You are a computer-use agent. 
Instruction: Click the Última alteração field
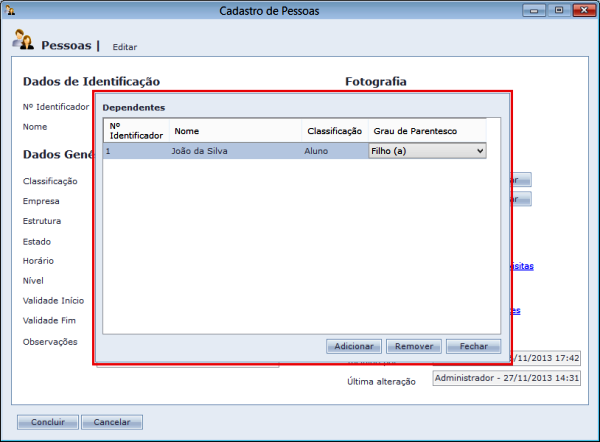pos(505,377)
